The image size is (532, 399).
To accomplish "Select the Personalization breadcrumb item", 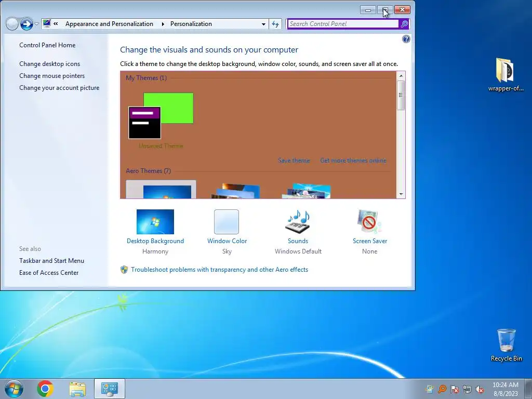I will (191, 24).
